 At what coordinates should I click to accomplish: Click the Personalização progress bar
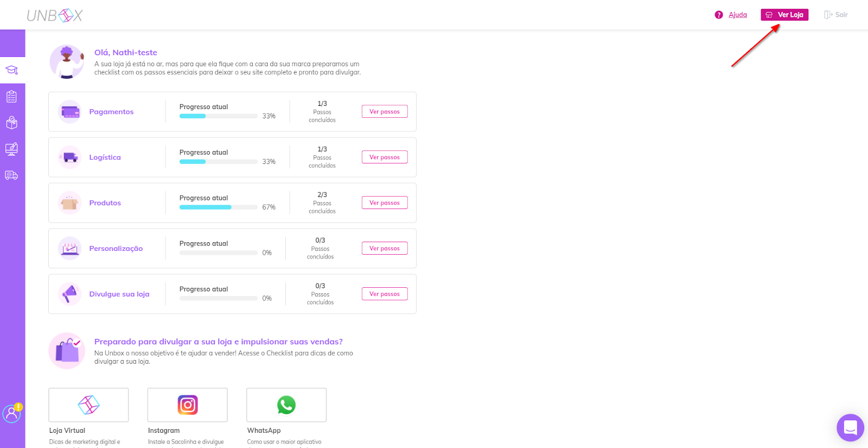[x=219, y=253]
